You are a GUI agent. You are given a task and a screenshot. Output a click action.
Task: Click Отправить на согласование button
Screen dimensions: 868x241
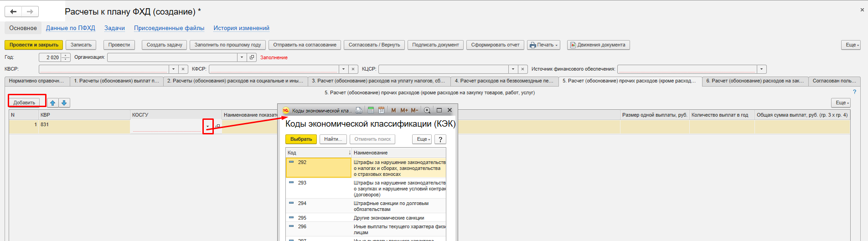tap(305, 45)
